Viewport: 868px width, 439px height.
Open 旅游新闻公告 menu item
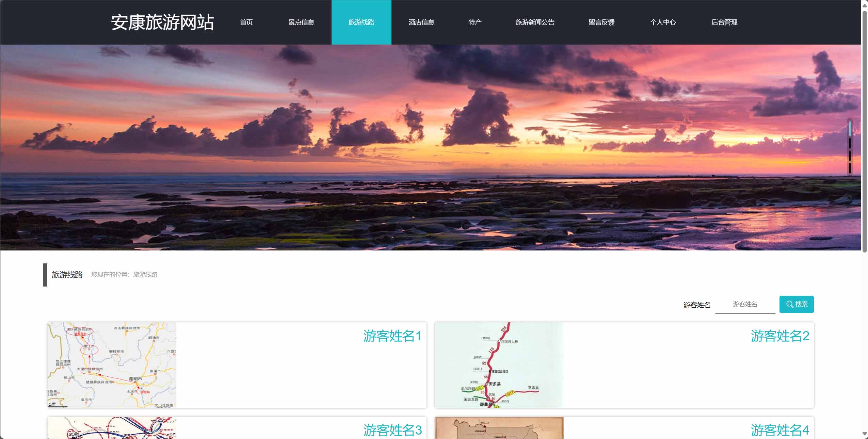pyautogui.click(x=535, y=22)
